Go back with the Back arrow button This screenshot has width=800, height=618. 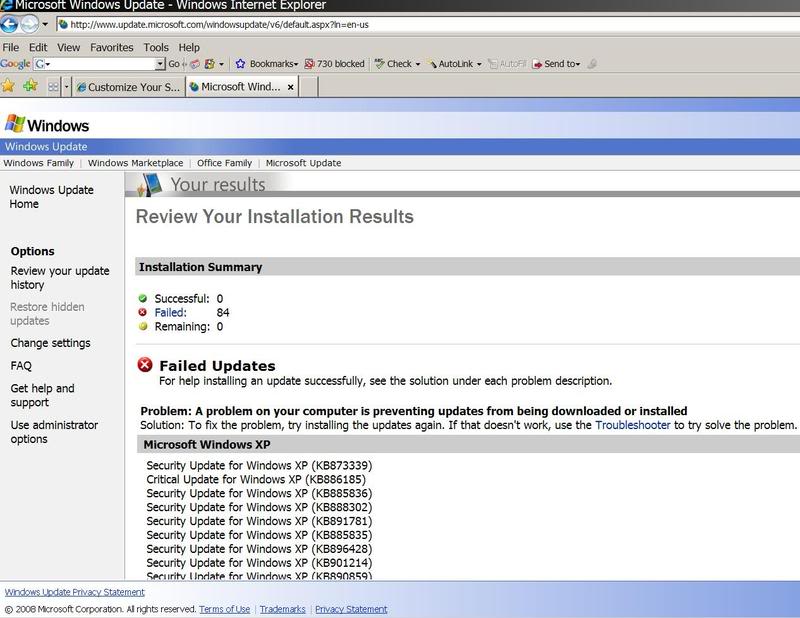[9, 24]
